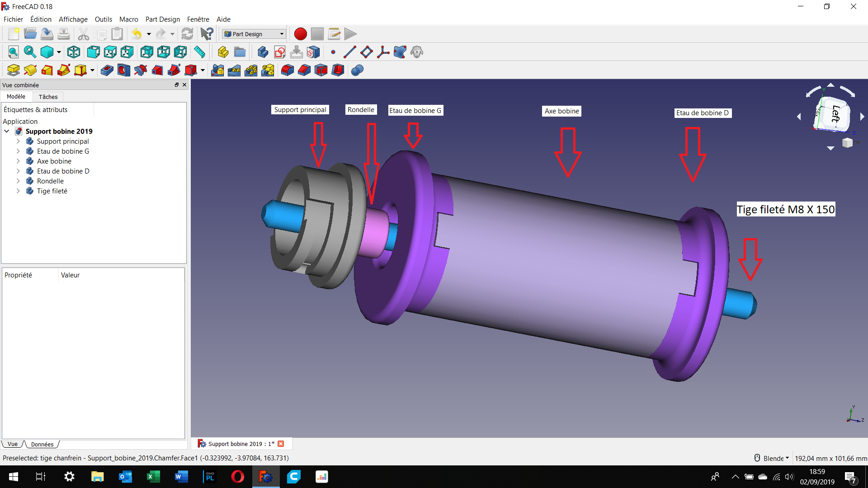
Task: Close the Support bobine 2019 document tab
Action: (x=281, y=444)
